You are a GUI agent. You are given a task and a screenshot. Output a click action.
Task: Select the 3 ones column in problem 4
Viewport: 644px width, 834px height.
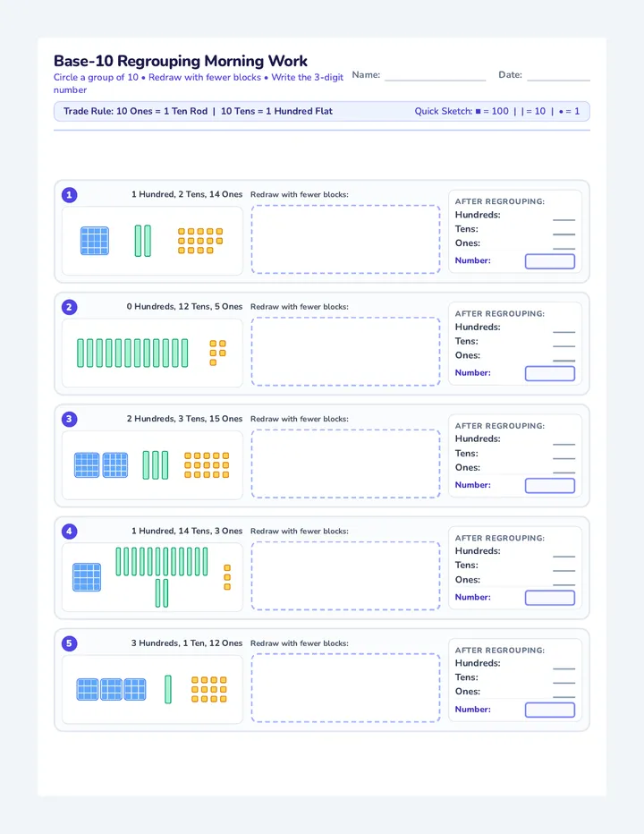227,578
